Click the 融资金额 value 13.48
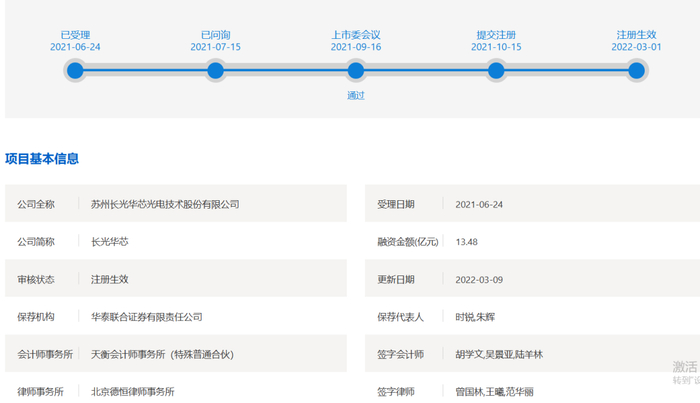700x403 pixels. (467, 242)
